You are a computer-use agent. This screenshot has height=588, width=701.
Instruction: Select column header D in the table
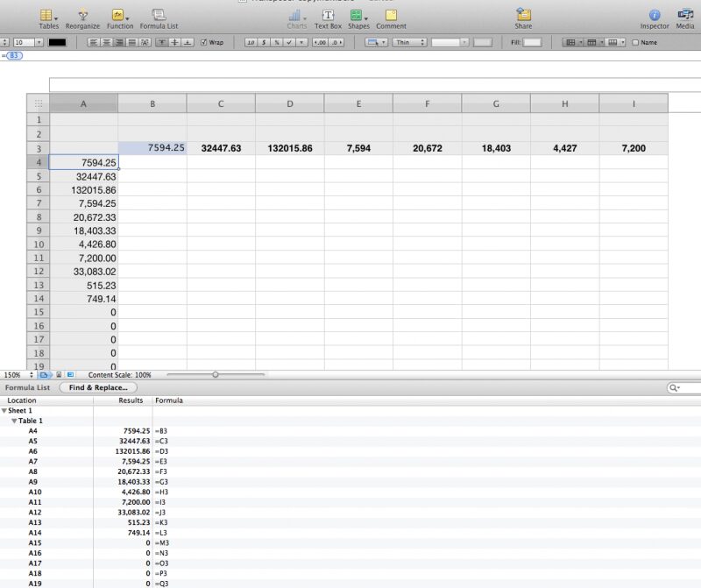pyautogui.click(x=290, y=104)
